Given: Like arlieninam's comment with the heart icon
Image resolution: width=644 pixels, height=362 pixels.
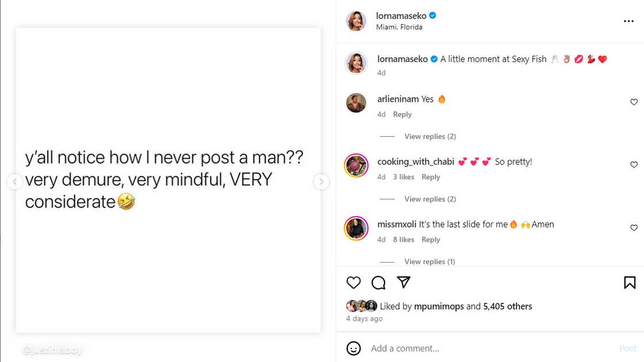Looking at the screenshot, I should (634, 101).
